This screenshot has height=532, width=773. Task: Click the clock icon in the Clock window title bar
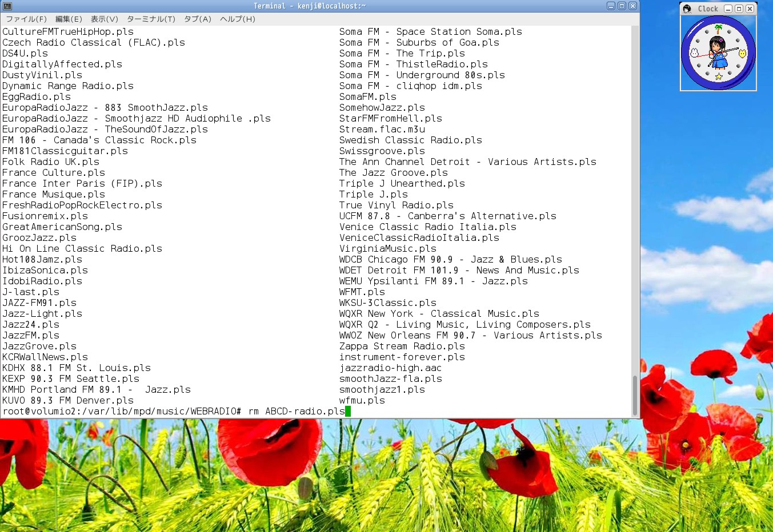(x=687, y=9)
